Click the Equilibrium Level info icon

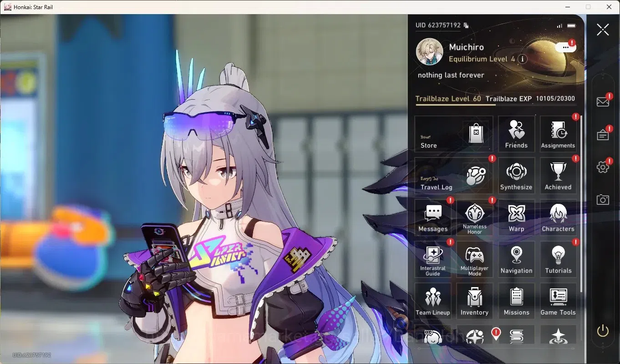click(523, 59)
